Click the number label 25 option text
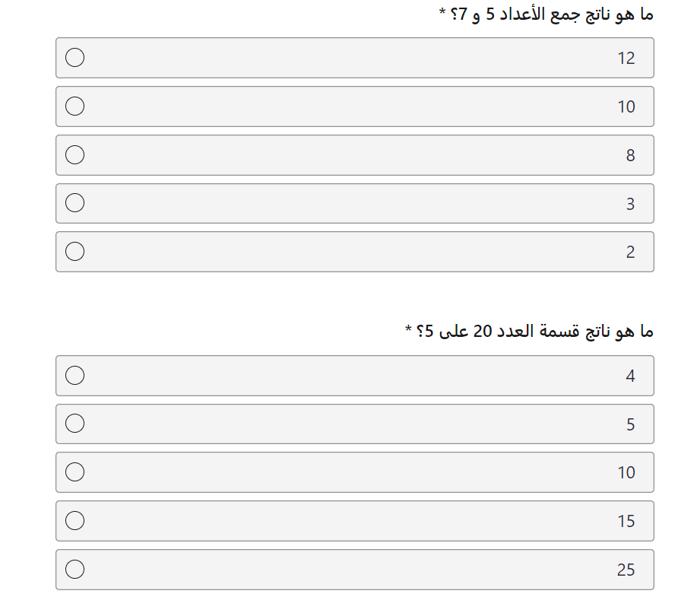This screenshot has height=616, width=697. 626,570
